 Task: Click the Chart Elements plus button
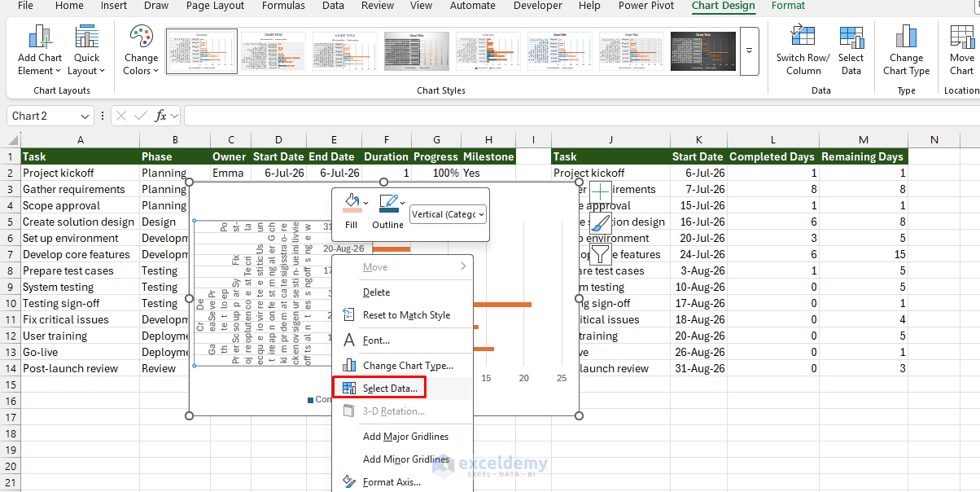click(600, 193)
